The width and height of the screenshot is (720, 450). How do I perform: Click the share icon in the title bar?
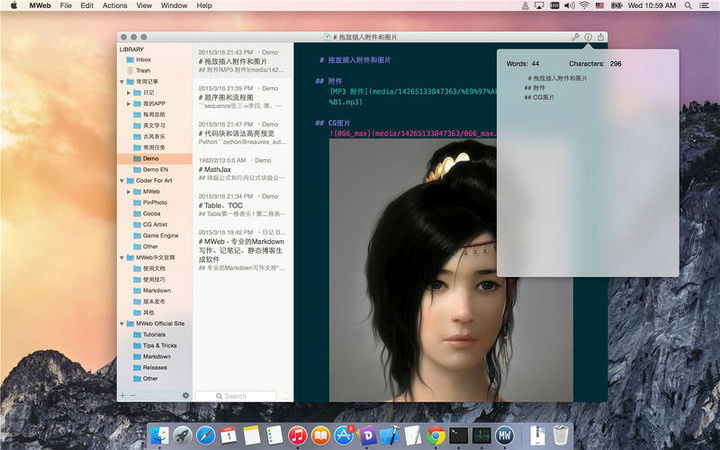click(600, 37)
